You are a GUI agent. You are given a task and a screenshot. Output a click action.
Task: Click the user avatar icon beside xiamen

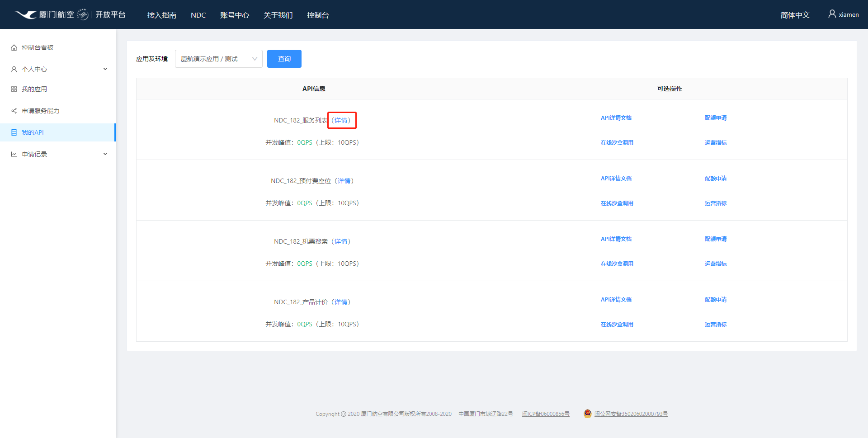pos(832,14)
